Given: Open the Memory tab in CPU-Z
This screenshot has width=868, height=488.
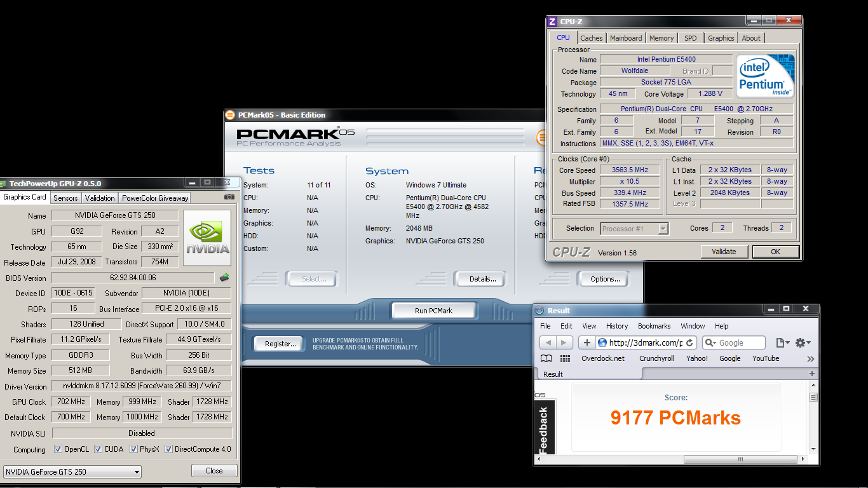Looking at the screenshot, I should 661,38.
